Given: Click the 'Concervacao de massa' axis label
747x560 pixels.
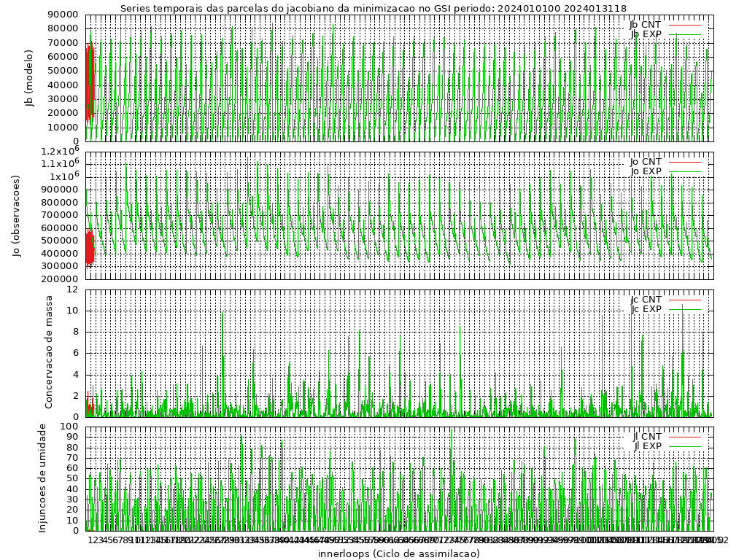Looking at the screenshot, I should click(50, 352).
